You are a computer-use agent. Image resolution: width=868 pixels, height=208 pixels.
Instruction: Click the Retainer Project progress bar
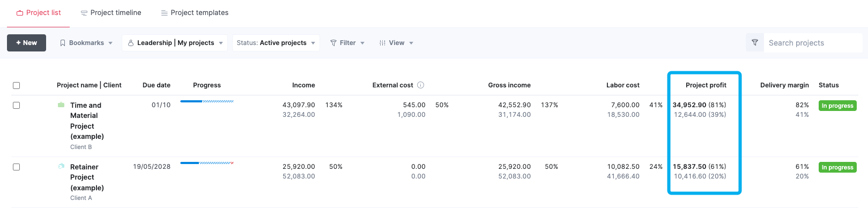point(207,162)
